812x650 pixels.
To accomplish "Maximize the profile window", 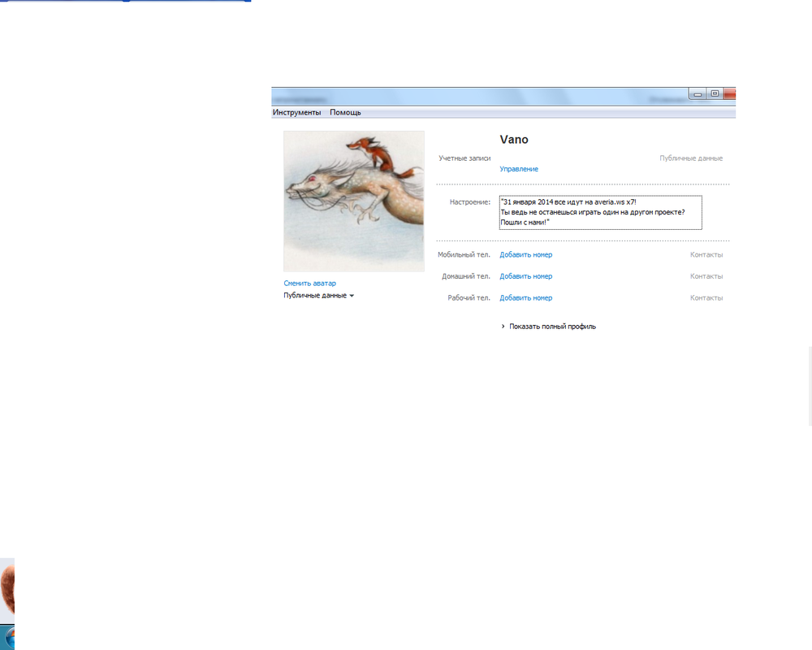I will click(x=715, y=94).
